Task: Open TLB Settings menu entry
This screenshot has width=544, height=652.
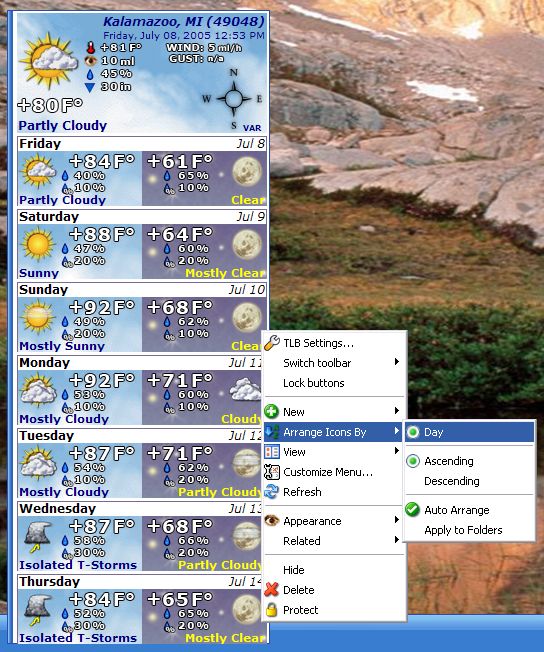Action: tap(334, 343)
